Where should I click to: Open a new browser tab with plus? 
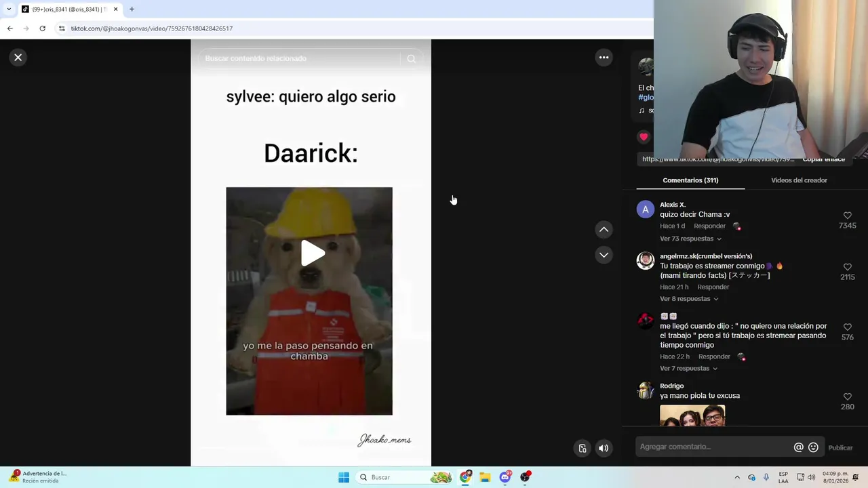pyautogui.click(x=132, y=9)
